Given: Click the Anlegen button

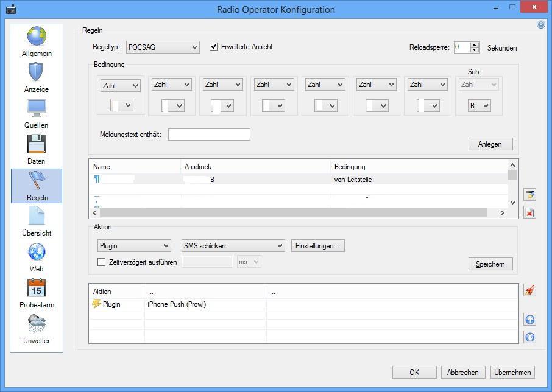Looking at the screenshot, I should coord(490,144).
